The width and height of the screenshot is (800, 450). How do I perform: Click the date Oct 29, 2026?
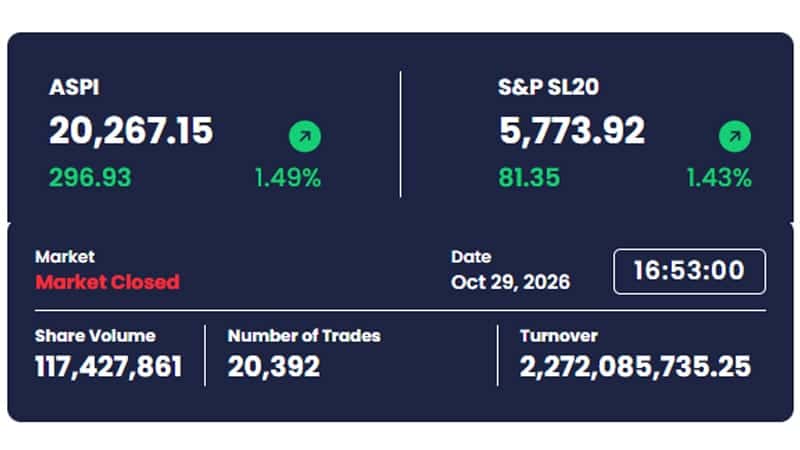510,282
